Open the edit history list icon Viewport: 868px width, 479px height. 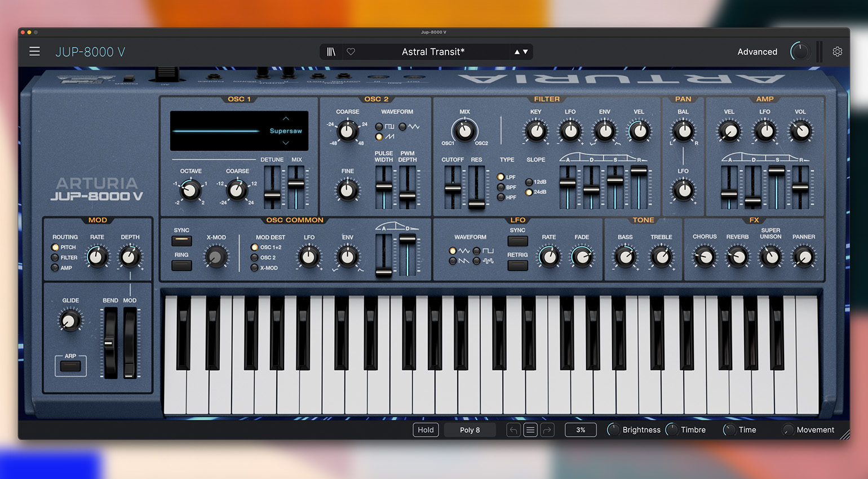click(530, 430)
